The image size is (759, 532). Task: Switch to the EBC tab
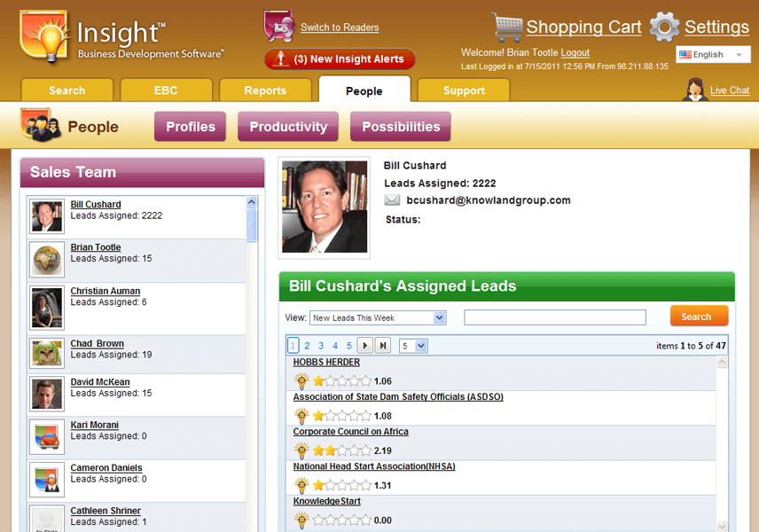(166, 90)
